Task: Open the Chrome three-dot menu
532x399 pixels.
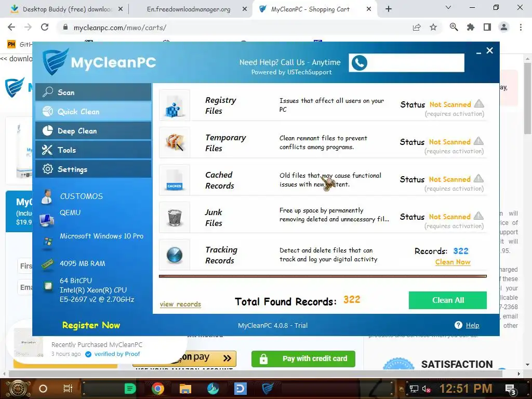Action: click(521, 27)
